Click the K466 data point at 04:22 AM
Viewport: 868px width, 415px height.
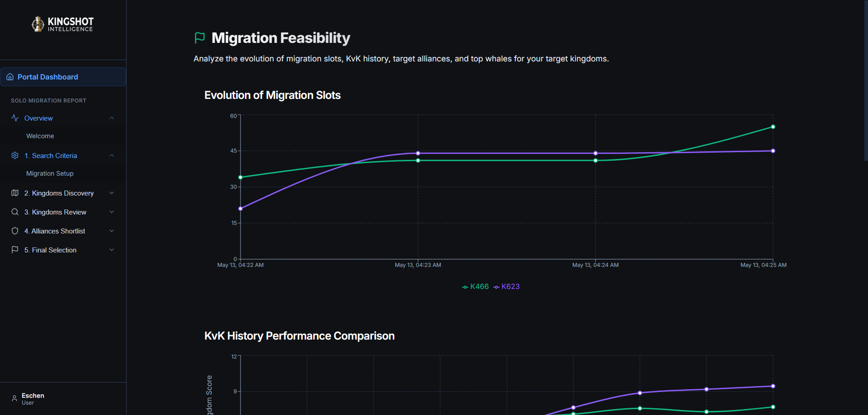[x=241, y=177]
